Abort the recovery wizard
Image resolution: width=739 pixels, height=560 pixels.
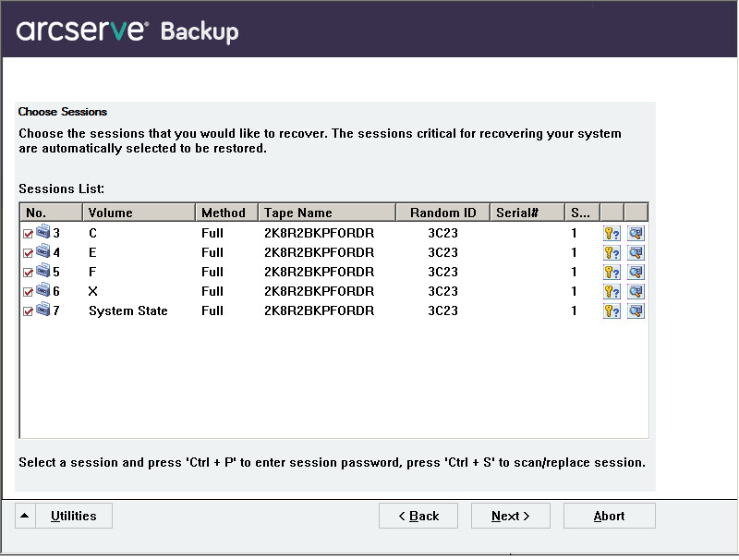pyautogui.click(x=609, y=516)
